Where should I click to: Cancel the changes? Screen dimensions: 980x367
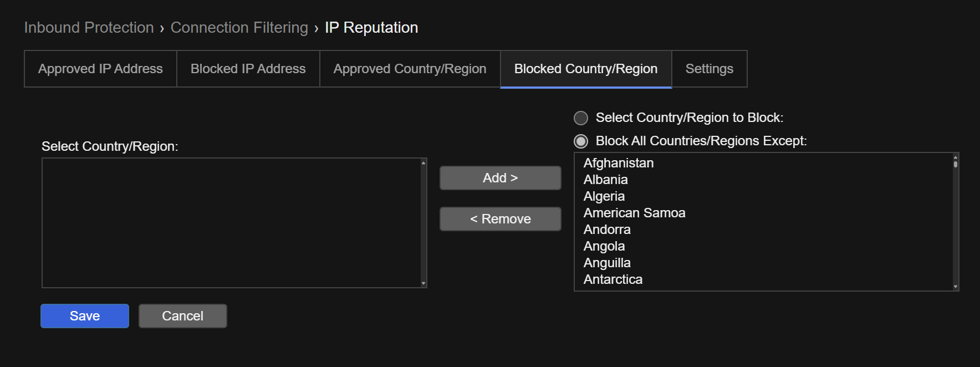click(182, 316)
